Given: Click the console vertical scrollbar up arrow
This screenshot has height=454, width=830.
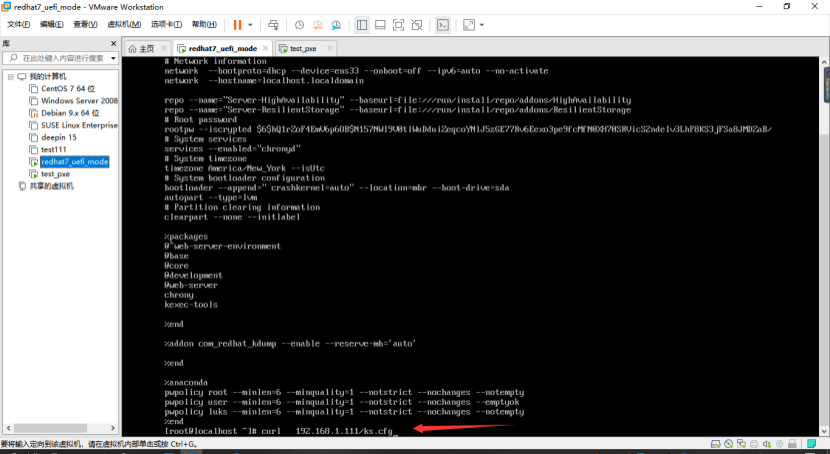Looking at the screenshot, I should (x=824, y=62).
